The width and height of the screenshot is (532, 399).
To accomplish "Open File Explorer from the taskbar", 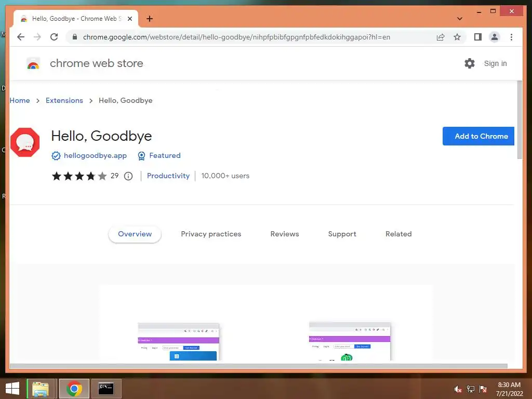I will tap(41, 389).
